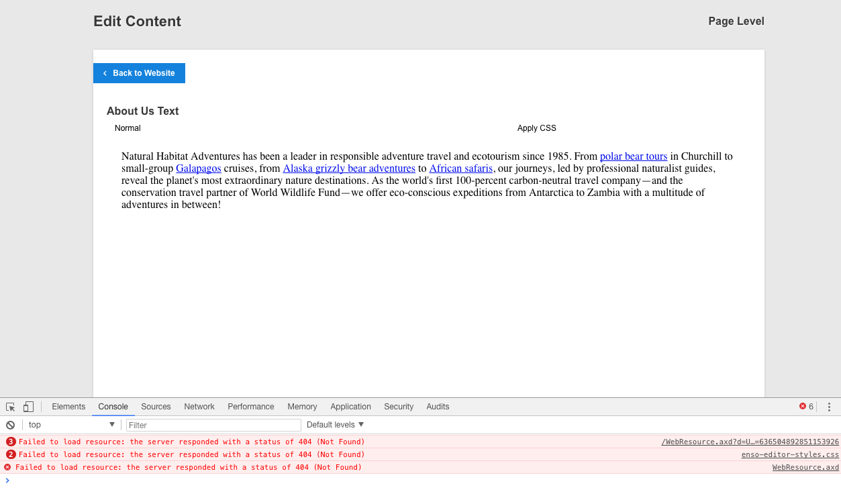841x504 pixels.
Task: Follow the polar bear tours link
Action: pyautogui.click(x=634, y=156)
